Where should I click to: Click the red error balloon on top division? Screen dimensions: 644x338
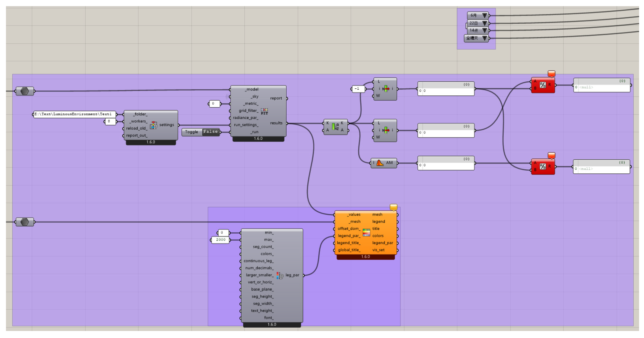[x=551, y=74]
